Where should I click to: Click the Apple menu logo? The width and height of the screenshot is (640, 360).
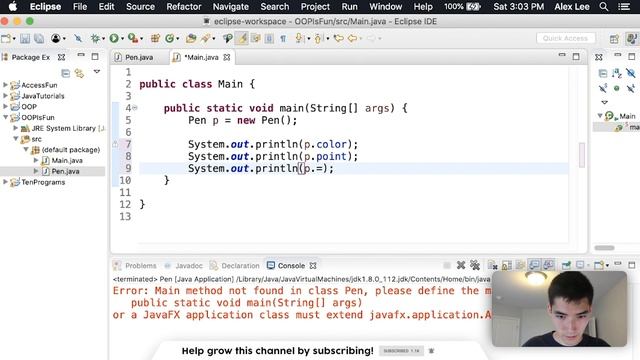pyautogui.click(x=13, y=7)
